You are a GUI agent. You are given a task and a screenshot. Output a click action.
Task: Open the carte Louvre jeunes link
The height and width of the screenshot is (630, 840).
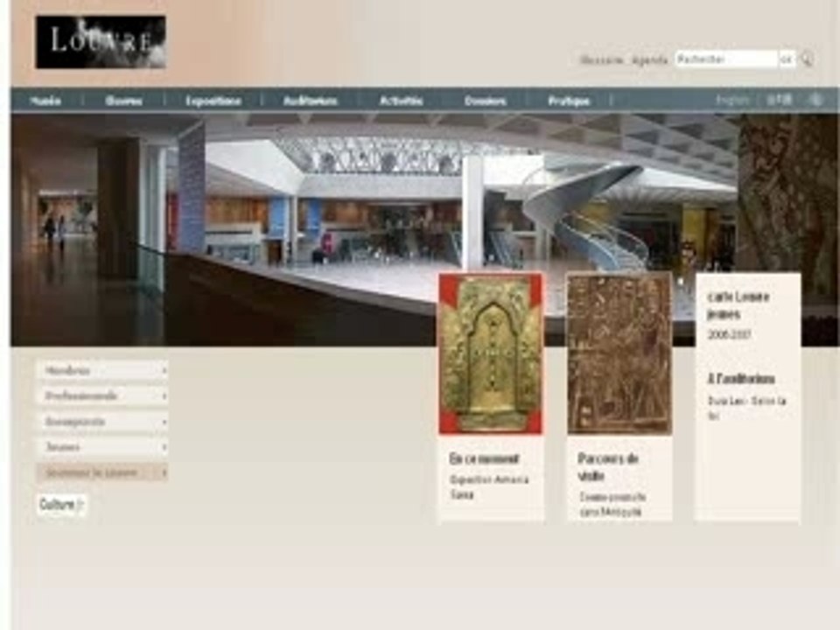pos(738,304)
